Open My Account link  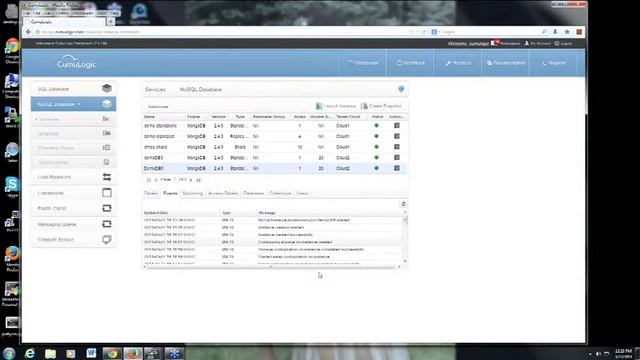(x=538, y=43)
